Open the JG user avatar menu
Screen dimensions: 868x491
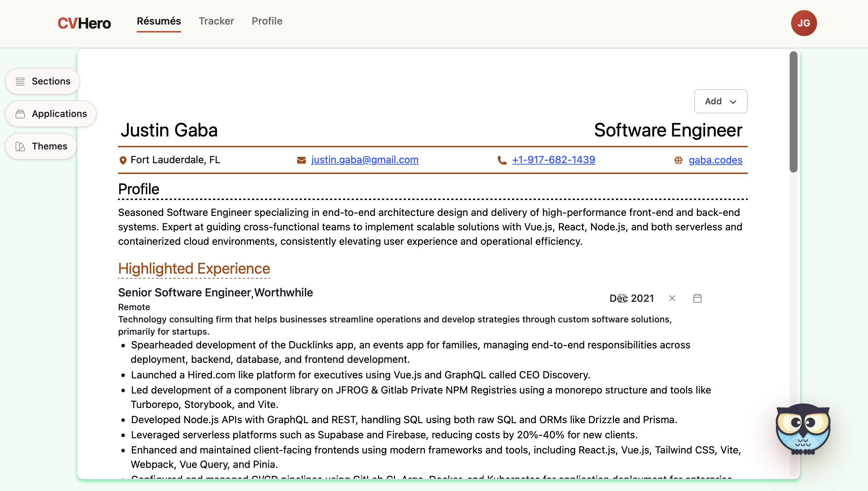point(804,23)
